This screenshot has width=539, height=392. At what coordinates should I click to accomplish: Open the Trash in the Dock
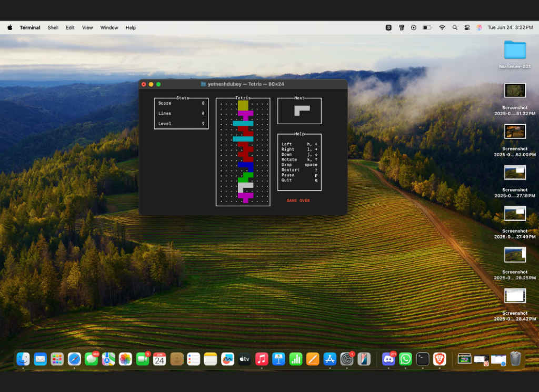click(x=515, y=359)
